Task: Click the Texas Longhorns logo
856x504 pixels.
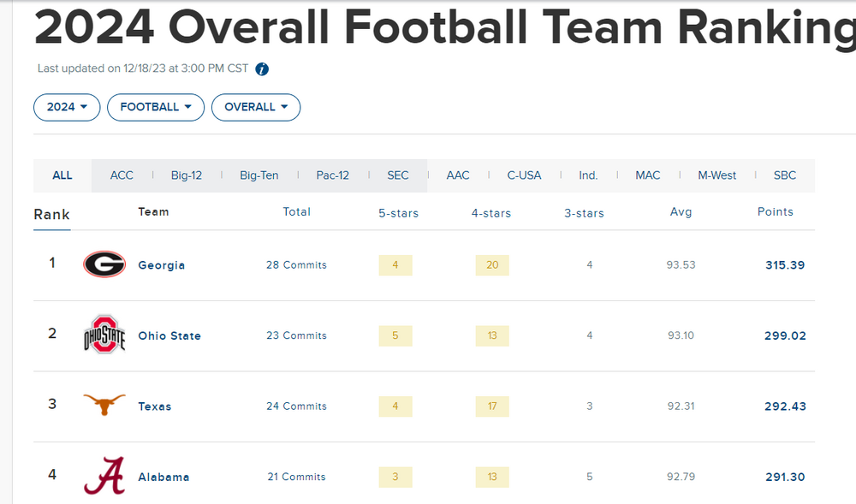Action: pos(104,406)
